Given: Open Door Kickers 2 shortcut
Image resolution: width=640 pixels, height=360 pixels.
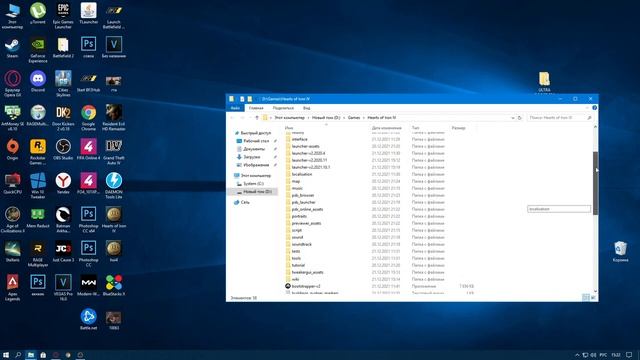Looking at the screenshot, I should point(63,118).
